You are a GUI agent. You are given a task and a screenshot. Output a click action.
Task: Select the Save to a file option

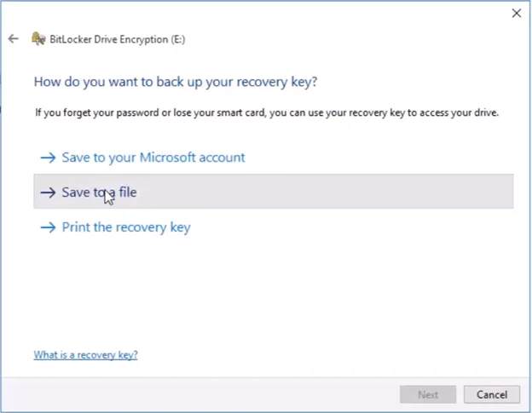pyautogui.click(x=99, y=192)
